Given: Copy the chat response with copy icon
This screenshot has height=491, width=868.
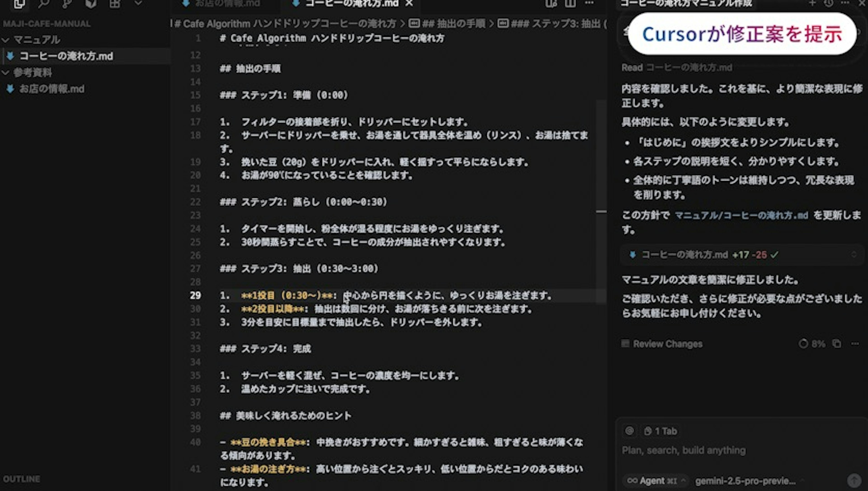Looking at the screenshot, I should point(837,344).
